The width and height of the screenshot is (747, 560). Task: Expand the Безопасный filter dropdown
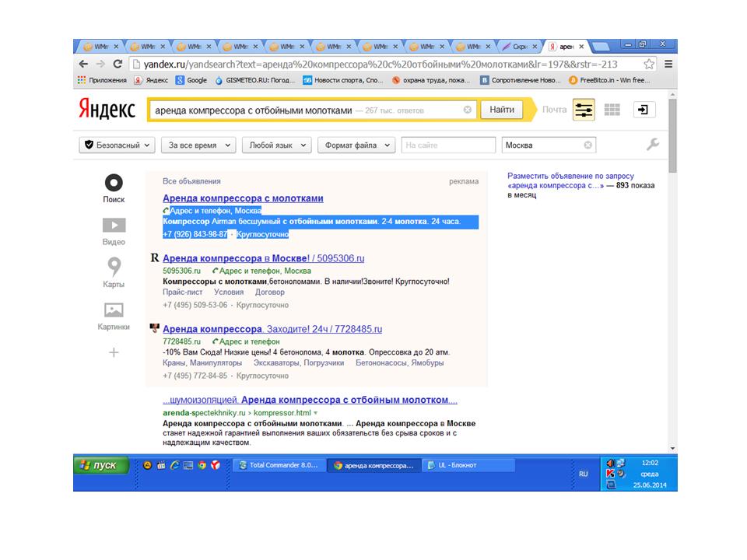pyautogui.click(x=117, y=145)
